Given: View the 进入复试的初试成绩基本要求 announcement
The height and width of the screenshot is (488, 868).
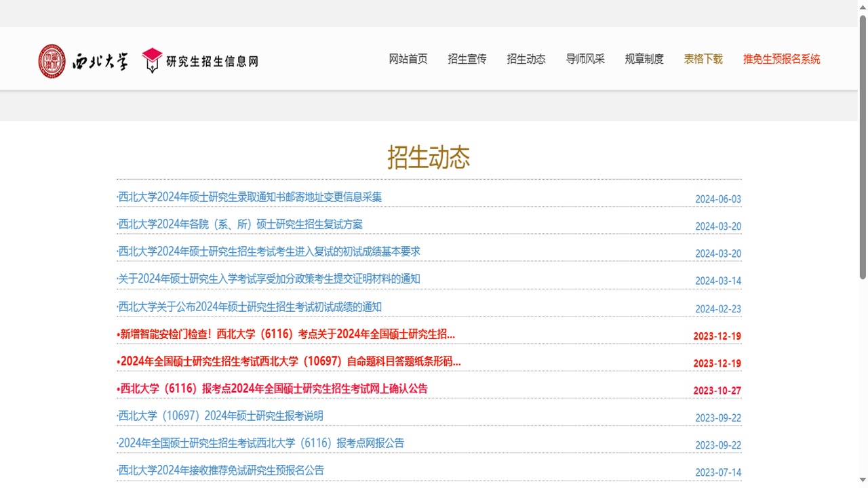Looking at the screenshot, I should pos(269,251).
